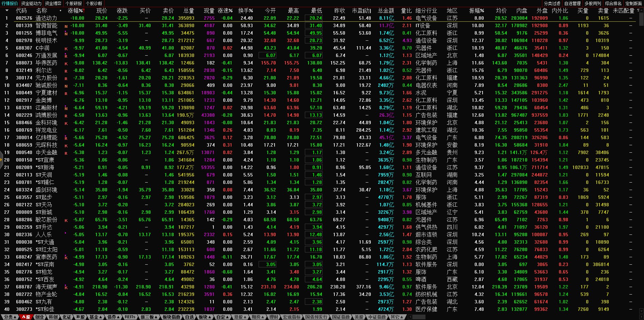Select the 通达动力 stock row
Screen dimensions: 644x320
(x=46, y=18)
